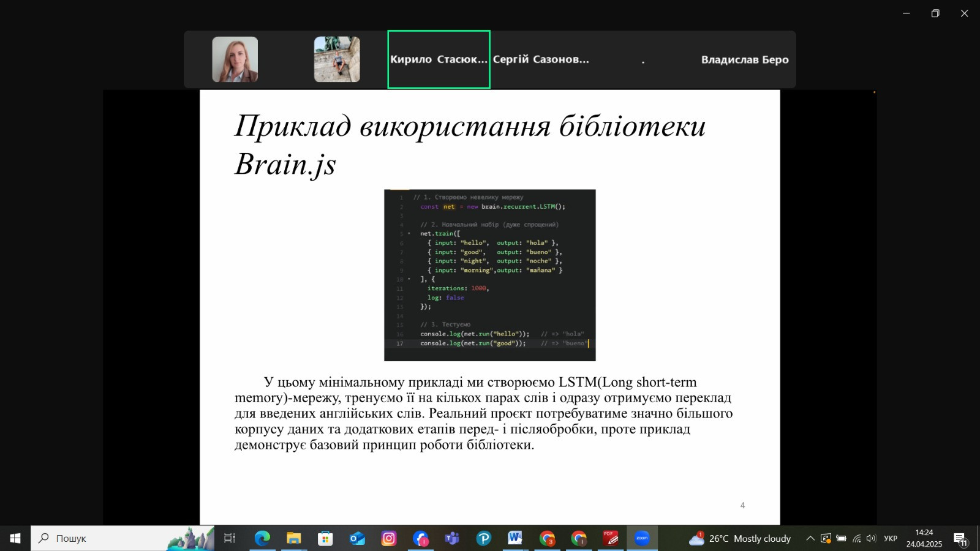Open Microsoft Teams from the taskbar

(452, 538)
